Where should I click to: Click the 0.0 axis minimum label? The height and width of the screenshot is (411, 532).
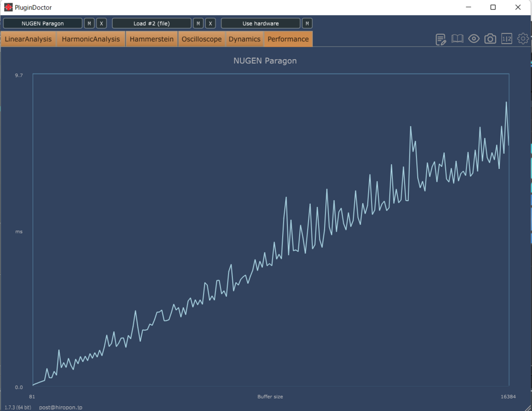[x=19, y=387]
